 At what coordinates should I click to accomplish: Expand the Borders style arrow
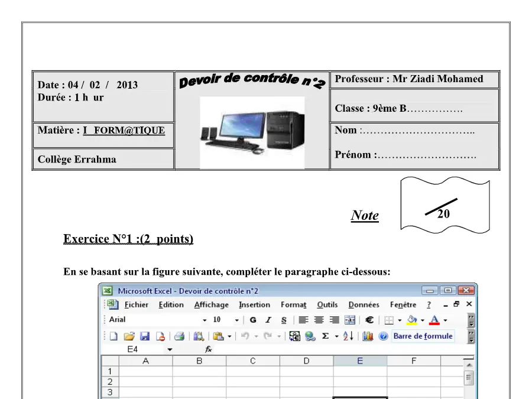pos(400,320)
